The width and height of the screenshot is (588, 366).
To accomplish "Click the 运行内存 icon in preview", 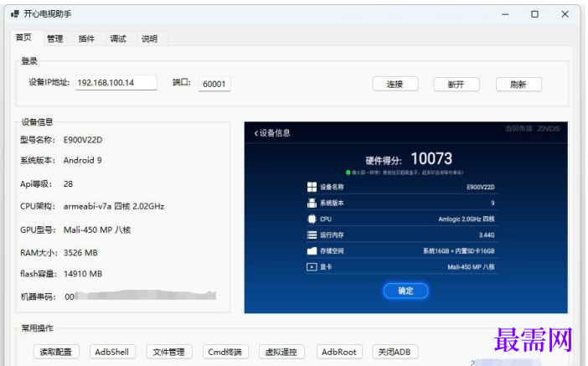I will pos(312,235).
